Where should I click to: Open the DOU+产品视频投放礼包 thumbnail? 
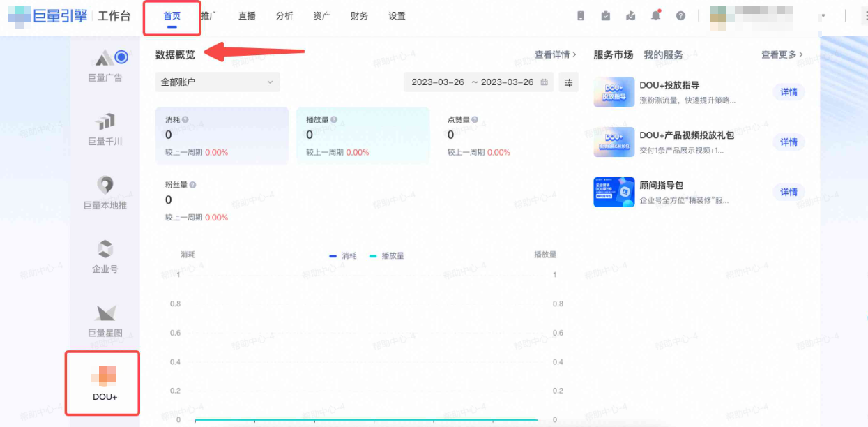(x=614, y=142)
